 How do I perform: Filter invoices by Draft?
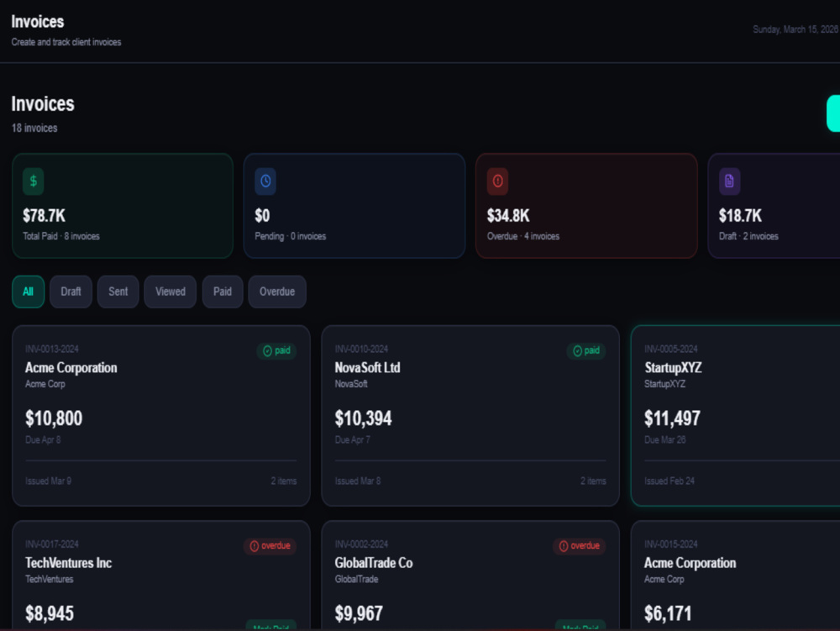coord(71,292)
